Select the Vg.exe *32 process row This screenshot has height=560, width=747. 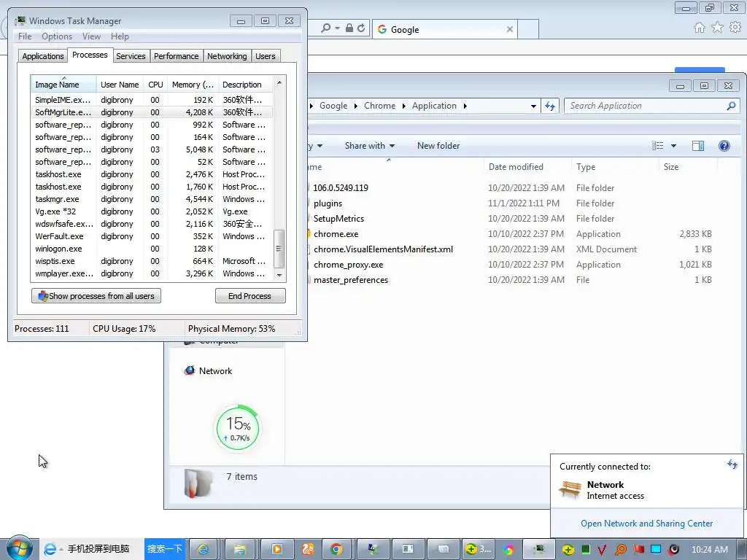click(x=152, y=211)
